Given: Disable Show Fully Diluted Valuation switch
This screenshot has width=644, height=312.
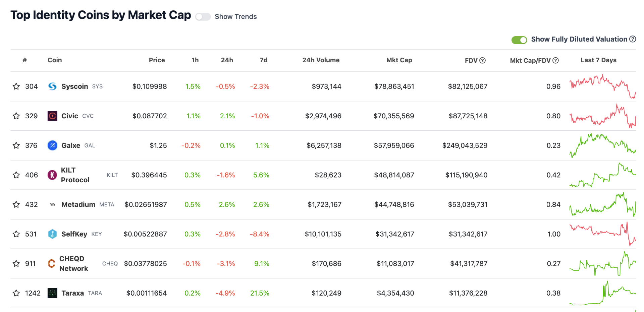Looking at the screenshot, I should pos(519,40).
